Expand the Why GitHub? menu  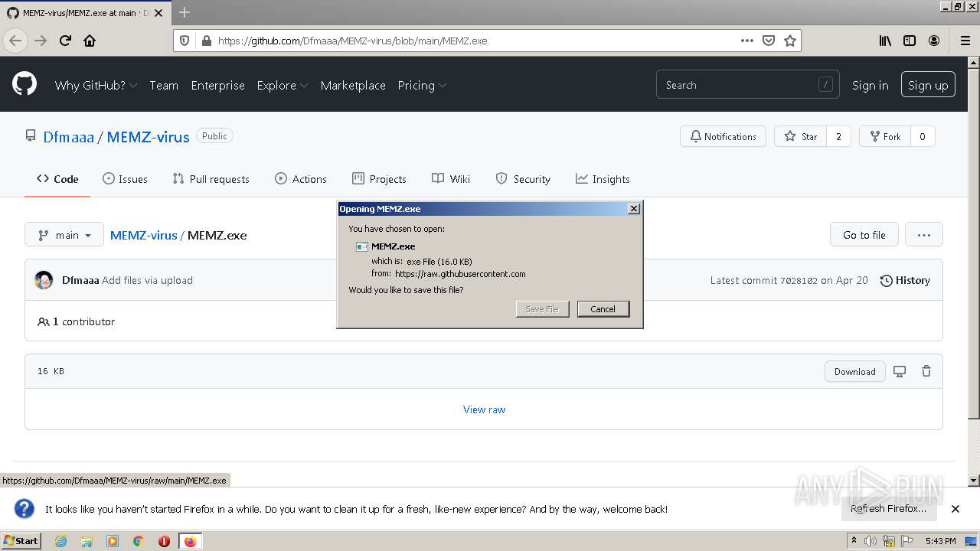(x=96, y=85)
